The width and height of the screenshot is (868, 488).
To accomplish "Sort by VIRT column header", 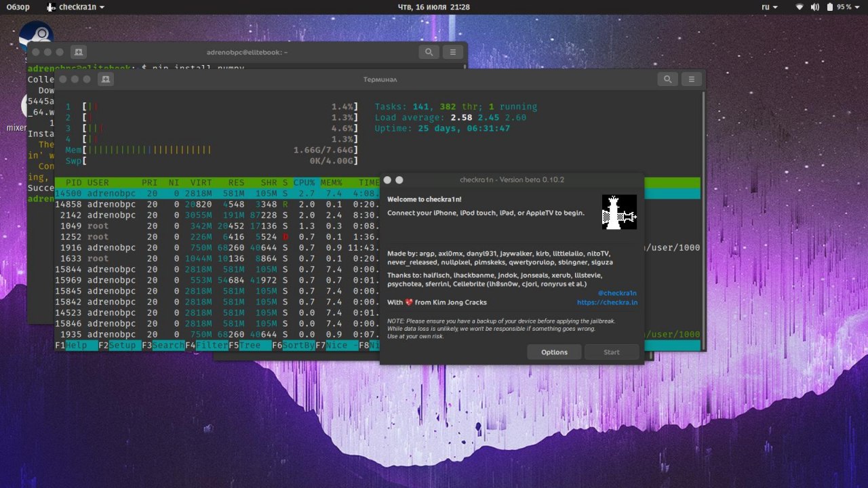I will point(201,183).
